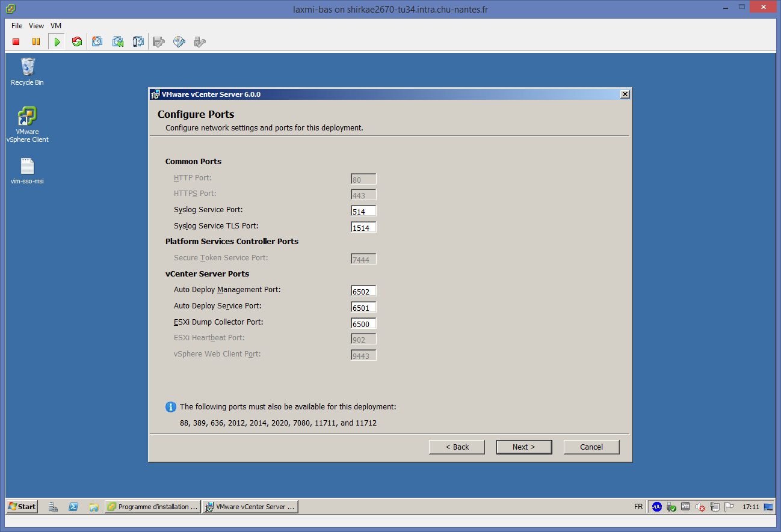The height and width of the screenshot is (532, 781).
Task: Click the Syslog Service Port field
Action: pyautogui.click(x=363, y=211)
